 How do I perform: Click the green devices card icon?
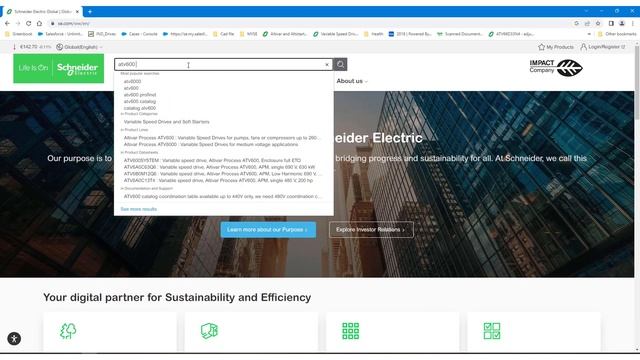209,331
